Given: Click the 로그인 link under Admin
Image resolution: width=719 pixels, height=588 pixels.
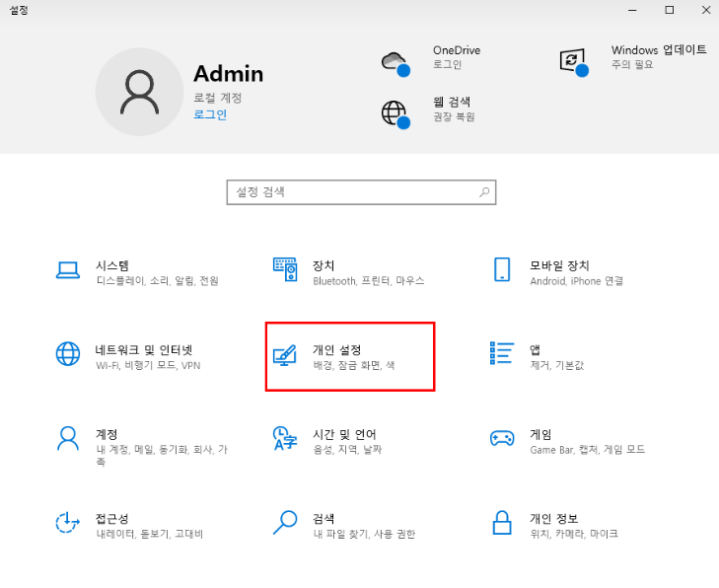Looking at the screenshot, I should 210,114.
